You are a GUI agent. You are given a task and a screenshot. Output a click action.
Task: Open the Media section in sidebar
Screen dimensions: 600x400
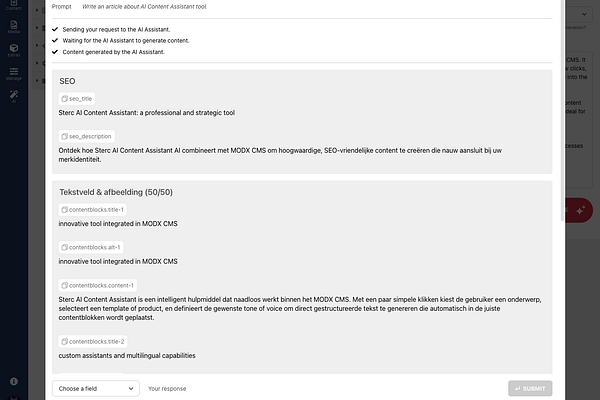pyautogui.click(x=14, y=27)
